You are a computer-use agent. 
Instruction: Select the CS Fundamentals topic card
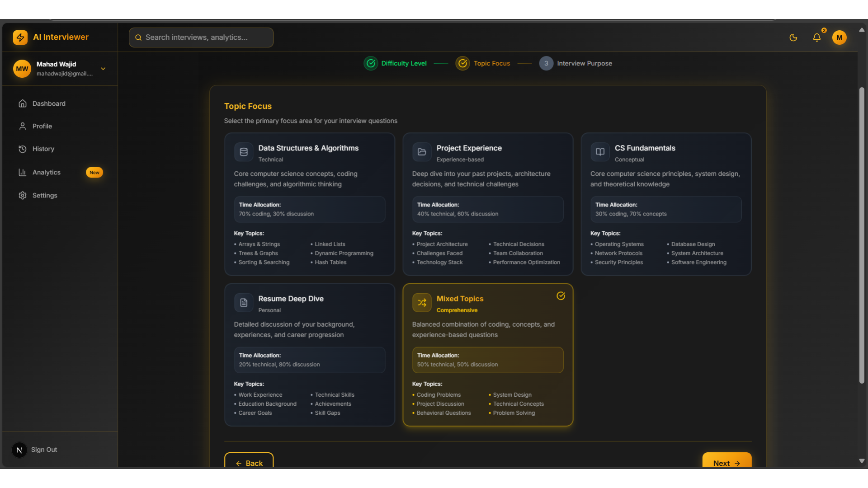point(666,204)
